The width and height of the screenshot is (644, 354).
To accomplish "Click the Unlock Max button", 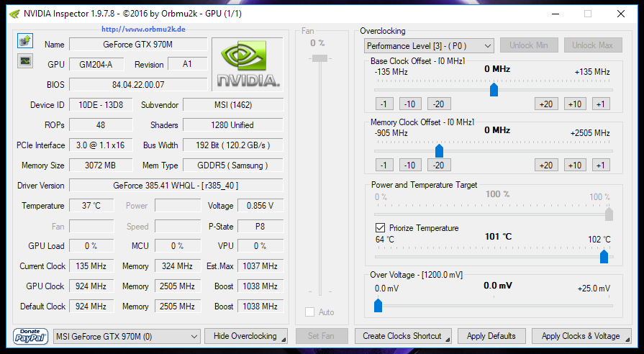I will pyautogui.click(x=593, y=45).
